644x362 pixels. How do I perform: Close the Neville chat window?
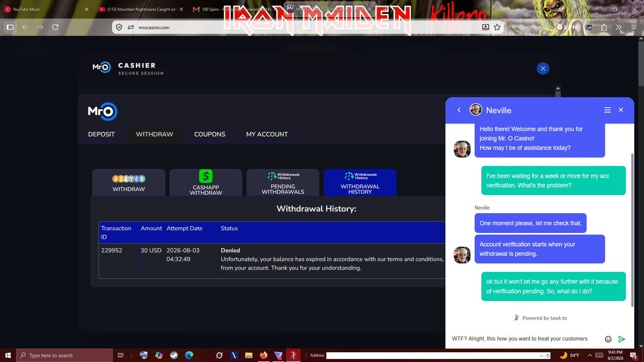(x=621, y=110)
